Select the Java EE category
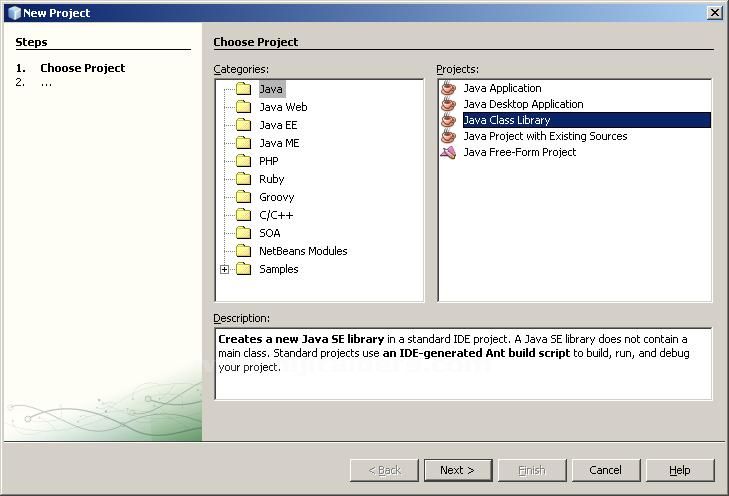Image resolution: width=729 pixels, height=496 pixels. 278,125
